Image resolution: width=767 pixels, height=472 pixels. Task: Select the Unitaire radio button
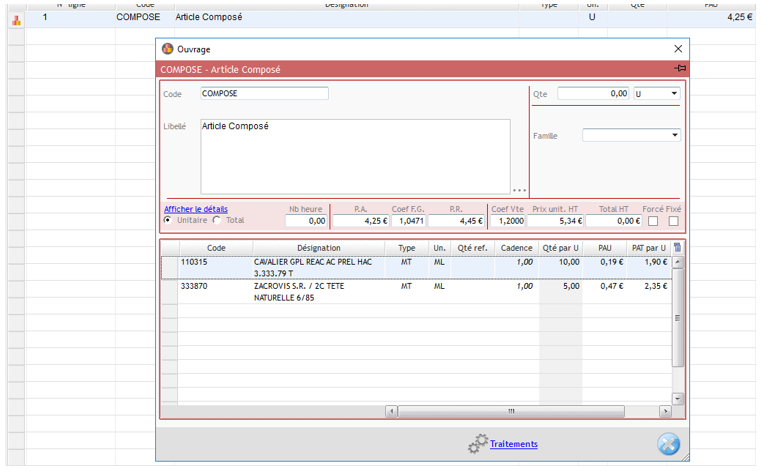[169, 220]
